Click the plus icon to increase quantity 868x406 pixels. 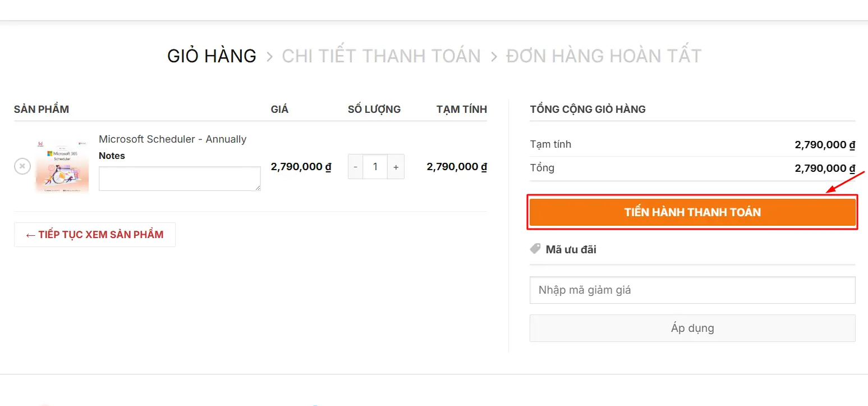click(396, 166)
